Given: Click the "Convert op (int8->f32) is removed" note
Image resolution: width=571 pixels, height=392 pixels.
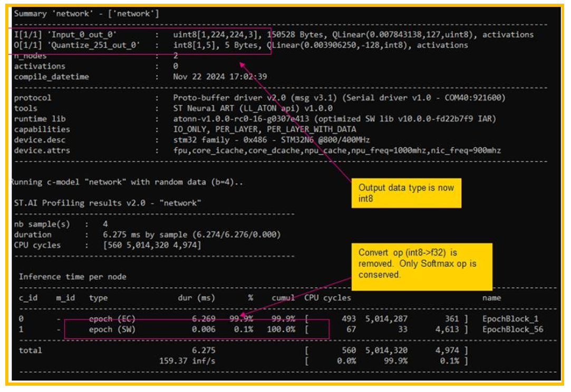Looking at the screenshot, I should point(422,267).
